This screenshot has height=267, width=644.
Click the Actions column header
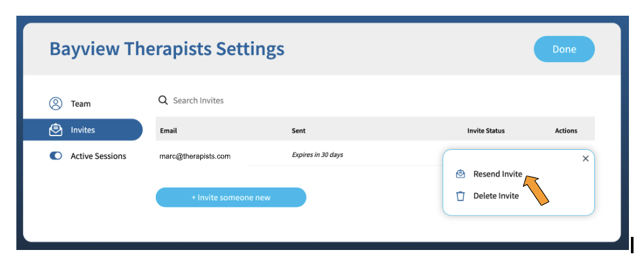tap(566, 131)
